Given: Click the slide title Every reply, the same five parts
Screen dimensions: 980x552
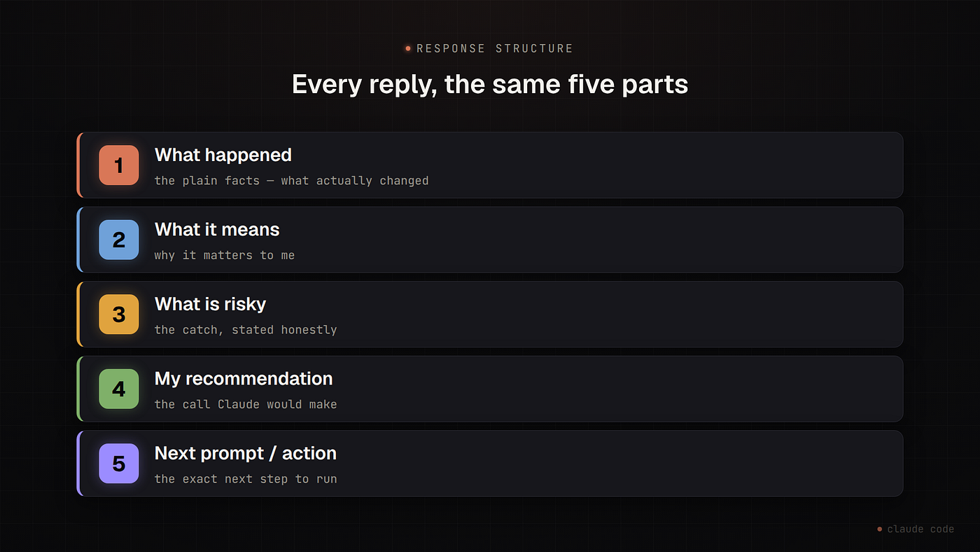Looking at the screenshot, I should pos(490,85).
